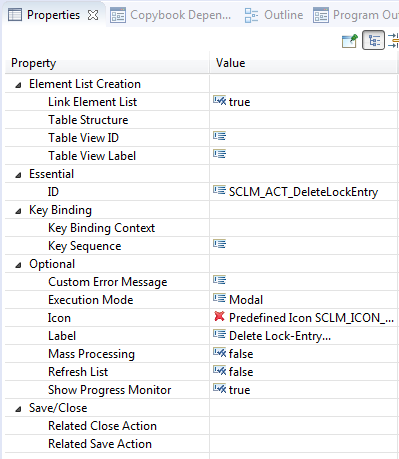Click the Property column header
Viewport: 399px width, 459px height.
[107, 63]
